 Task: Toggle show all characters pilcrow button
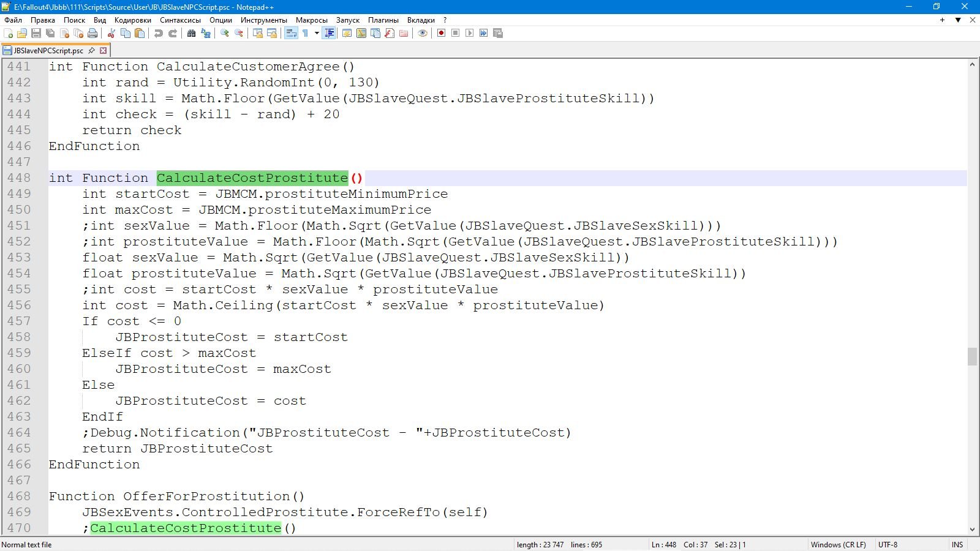[x=305, y=33]
